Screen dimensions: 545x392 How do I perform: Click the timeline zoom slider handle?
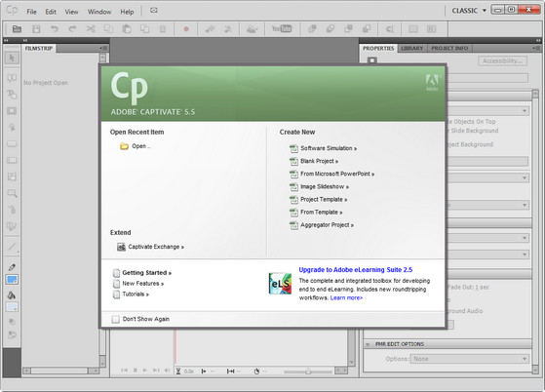click(x=308, y=372)
